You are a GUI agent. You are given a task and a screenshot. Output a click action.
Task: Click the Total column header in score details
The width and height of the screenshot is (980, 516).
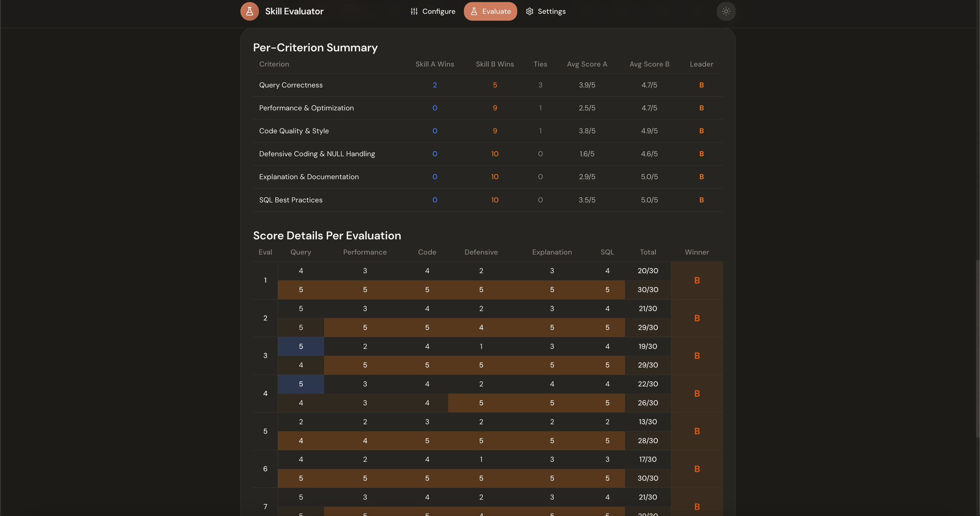(x=648, y=252)
